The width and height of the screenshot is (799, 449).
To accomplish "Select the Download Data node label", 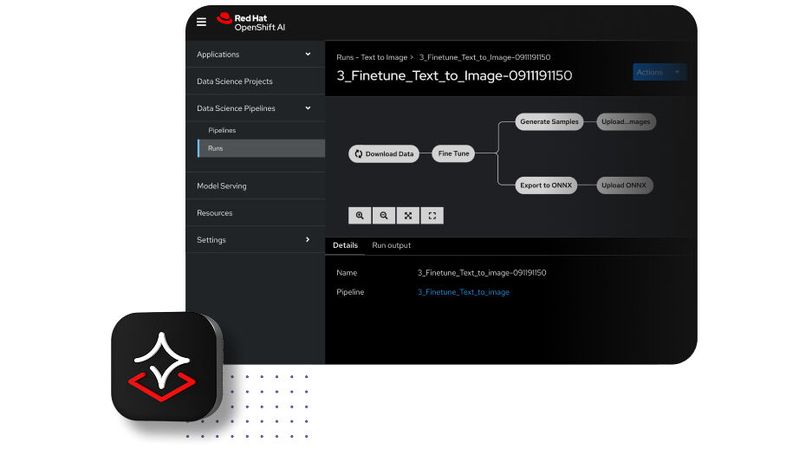I will tap(389, 154).
